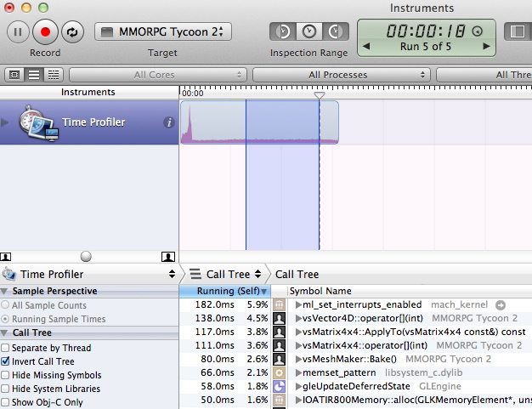Select Running Sample Times radio button
The width and height of the screenshot is (532, 409).
[x=5, y=319]
